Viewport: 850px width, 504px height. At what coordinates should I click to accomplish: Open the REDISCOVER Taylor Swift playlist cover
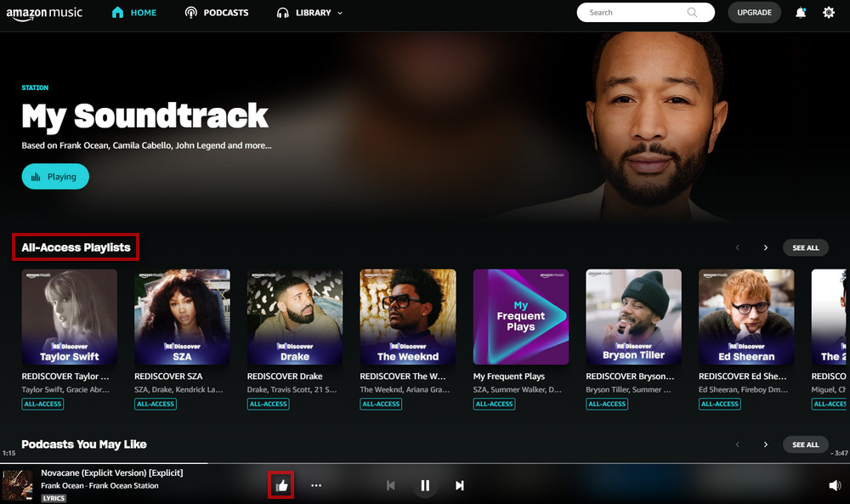point(70,317)
